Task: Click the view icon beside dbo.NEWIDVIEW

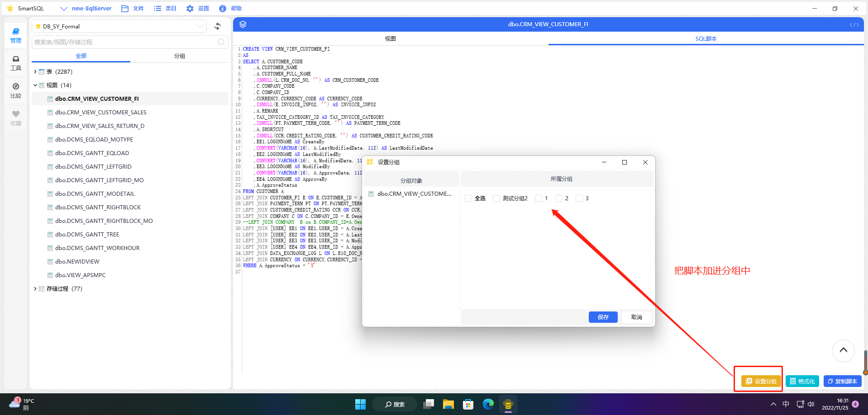Action: pos(50,262)
